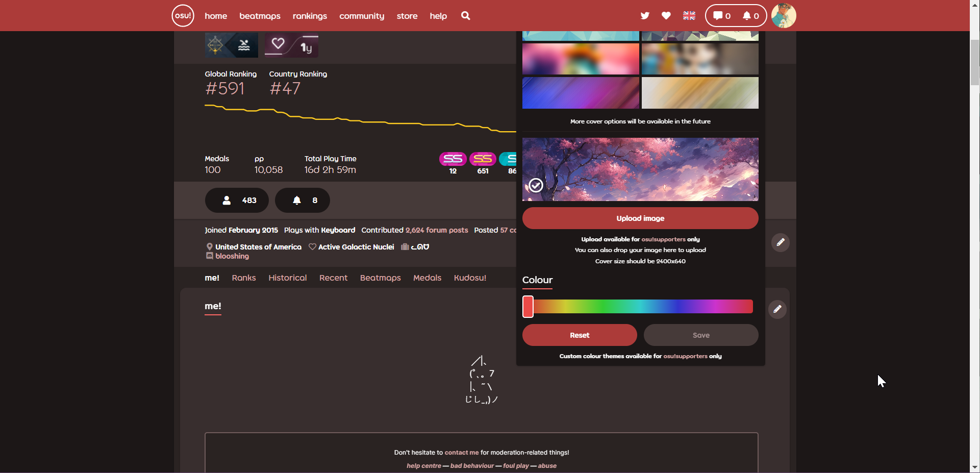Open the abuse link
The height and width of the screenshot is (473, 980).
point(547,466)
